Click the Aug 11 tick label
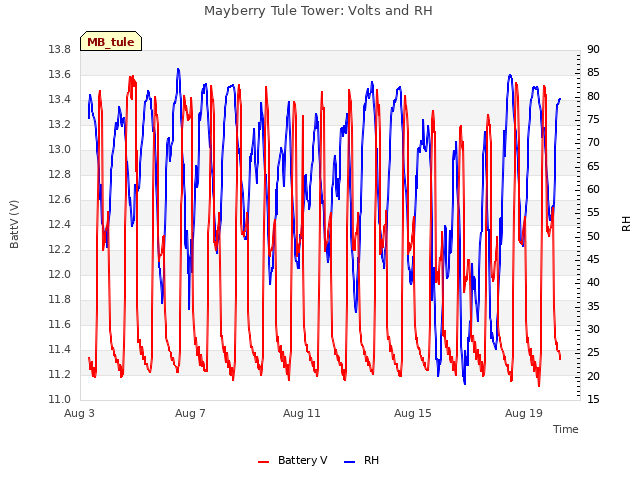The image size is (640, 480). 302,413
